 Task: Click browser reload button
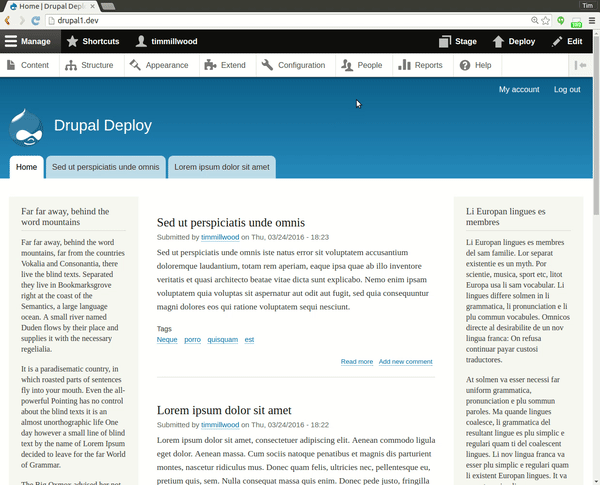pos(36,20)
